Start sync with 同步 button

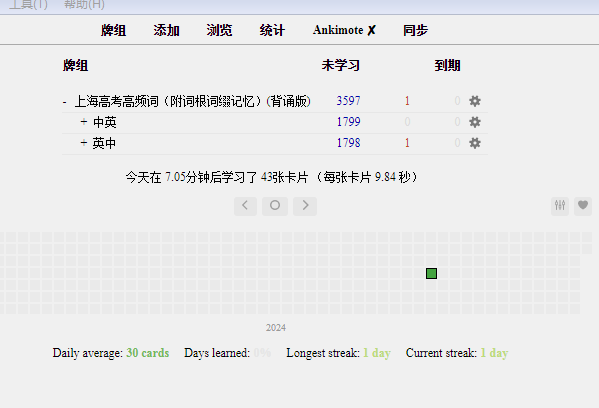pos(415,30)
